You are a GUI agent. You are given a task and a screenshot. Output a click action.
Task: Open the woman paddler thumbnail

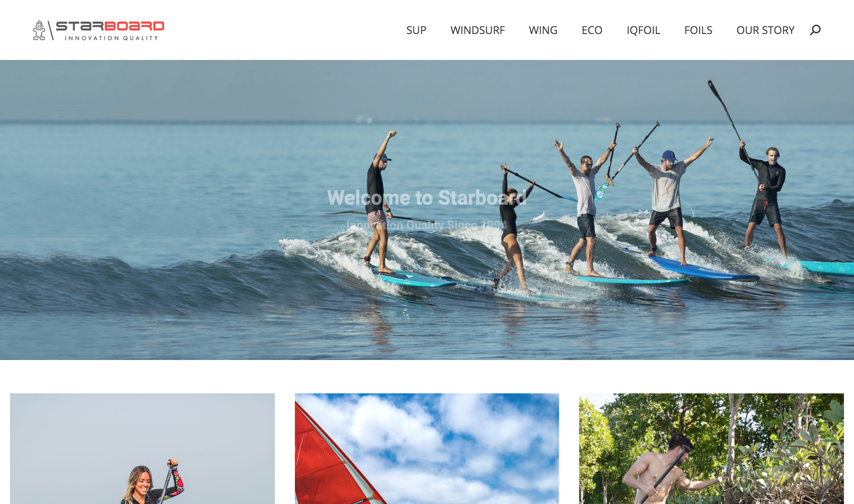(142, 449)
